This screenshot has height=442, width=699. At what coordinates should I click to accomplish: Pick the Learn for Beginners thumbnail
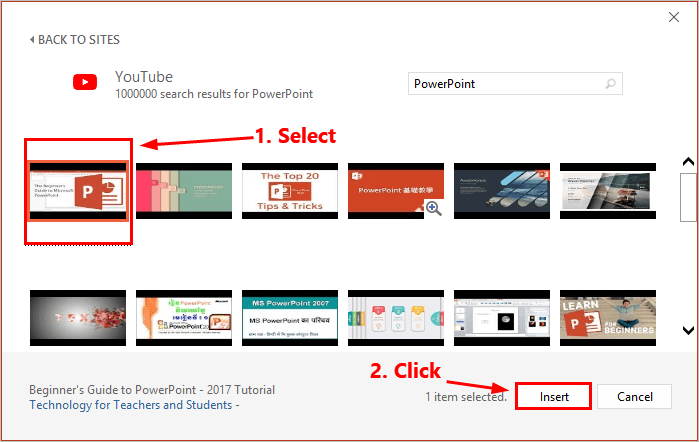pyautogui.click(x=607, y=317)
